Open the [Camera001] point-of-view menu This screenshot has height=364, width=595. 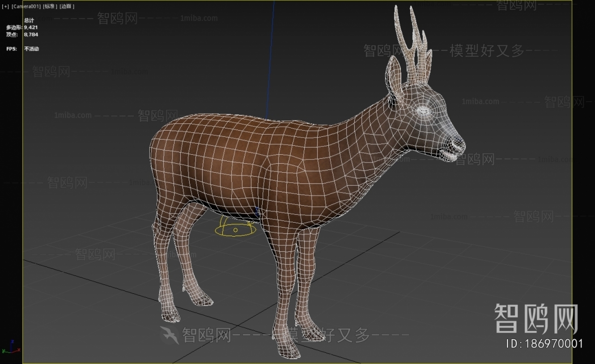coord(26,6)
